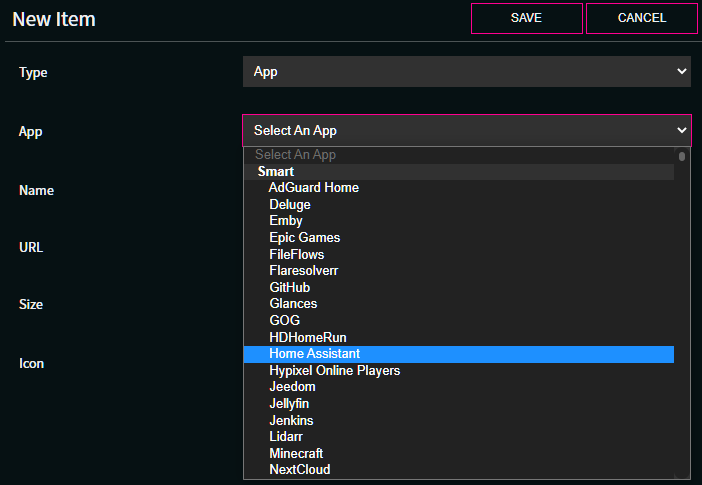702x485 pixels.
Task: Select Hypixel Online Players option
Action: coord(458,371)
